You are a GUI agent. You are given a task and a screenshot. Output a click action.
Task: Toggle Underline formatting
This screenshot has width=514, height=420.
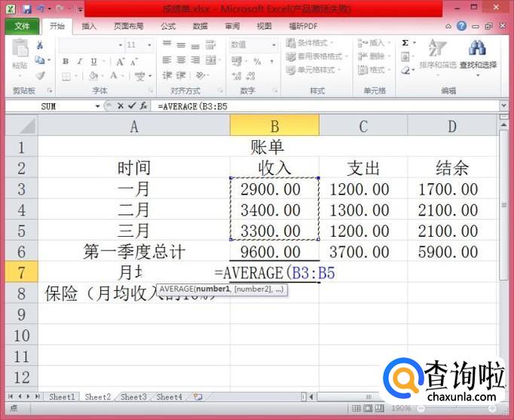tap(92, 62)
